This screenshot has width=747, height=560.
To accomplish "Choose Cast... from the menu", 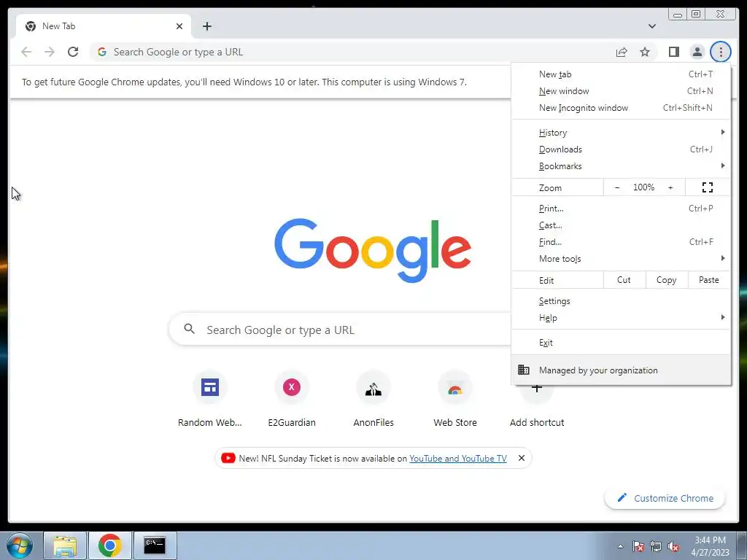I will 621,225.
